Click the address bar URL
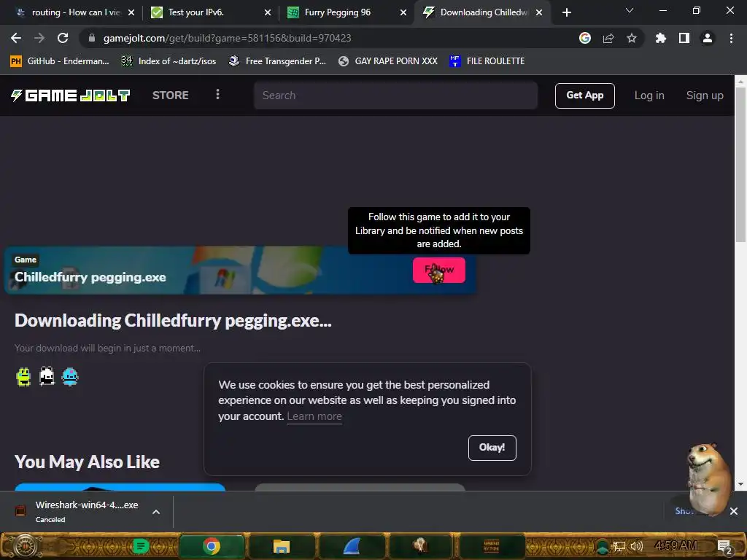747x560 pixels. pyautogui.click(x=228, y=38)
